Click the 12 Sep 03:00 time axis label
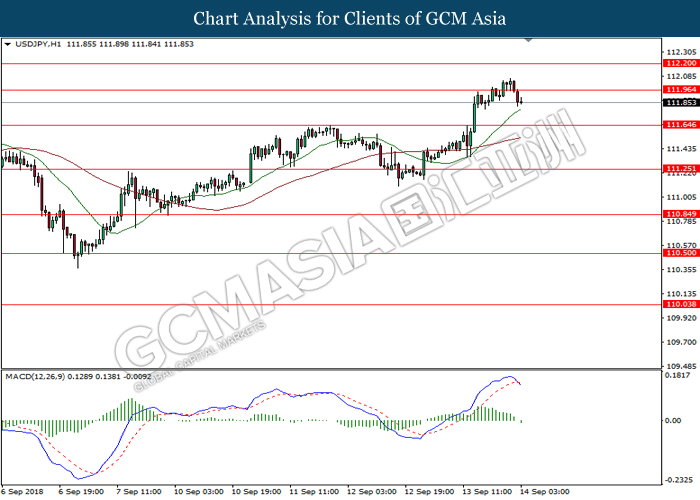 pos(371,492)
